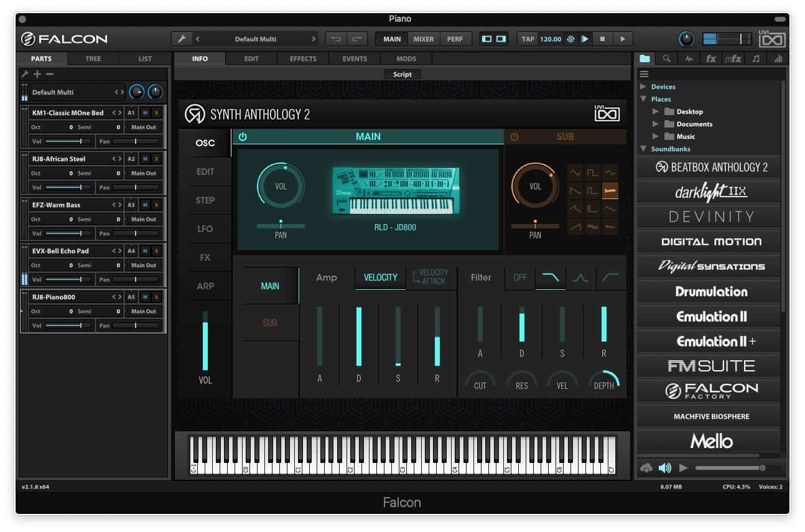Click the Script button
The width and height of the screenshot is (805, 532).
(402, 74)
